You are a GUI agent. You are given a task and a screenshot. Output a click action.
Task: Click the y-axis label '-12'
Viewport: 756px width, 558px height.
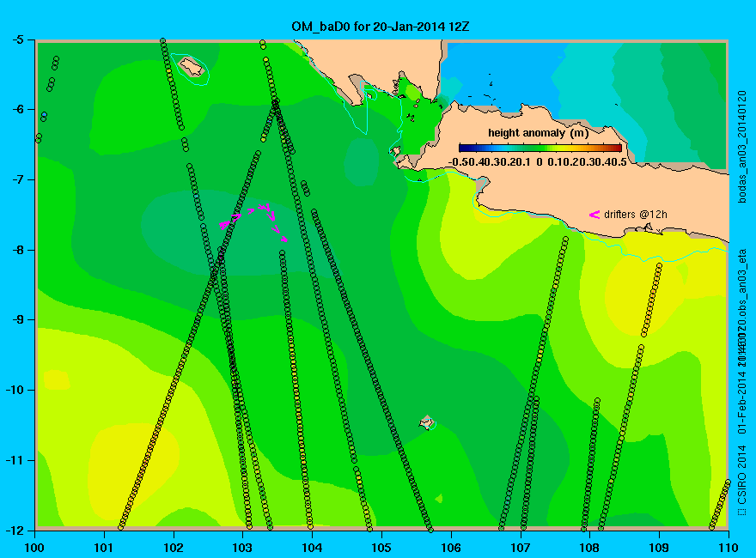pos(14,530)
